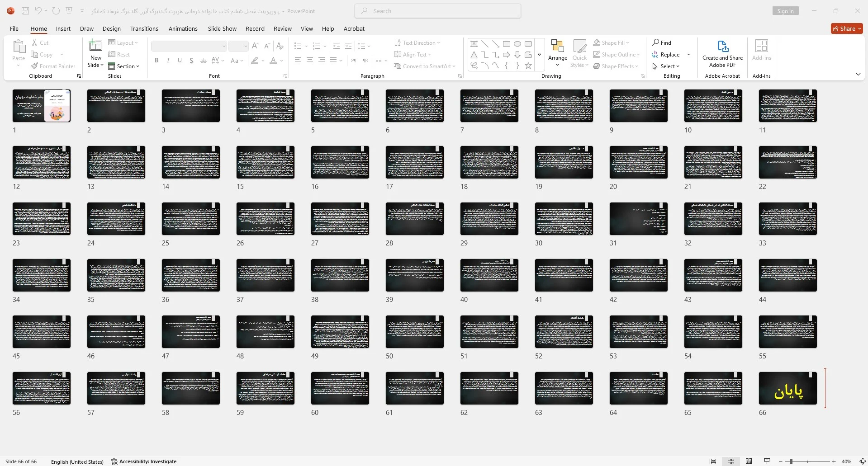Click the Find magnifier icon
The height and width of the screenshot is (466, 868).
click(655, 42)
